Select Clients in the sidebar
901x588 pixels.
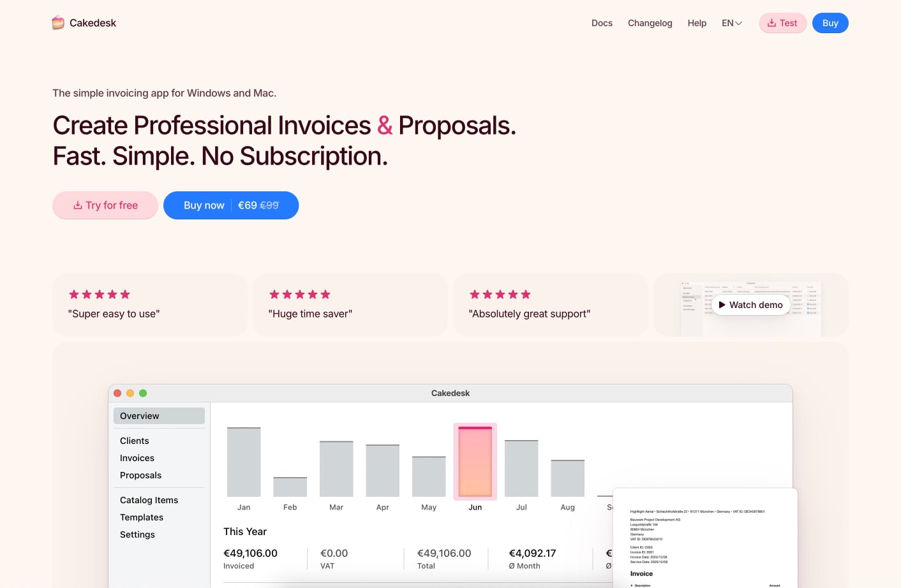pyautogui.click(x=134, y=441)
